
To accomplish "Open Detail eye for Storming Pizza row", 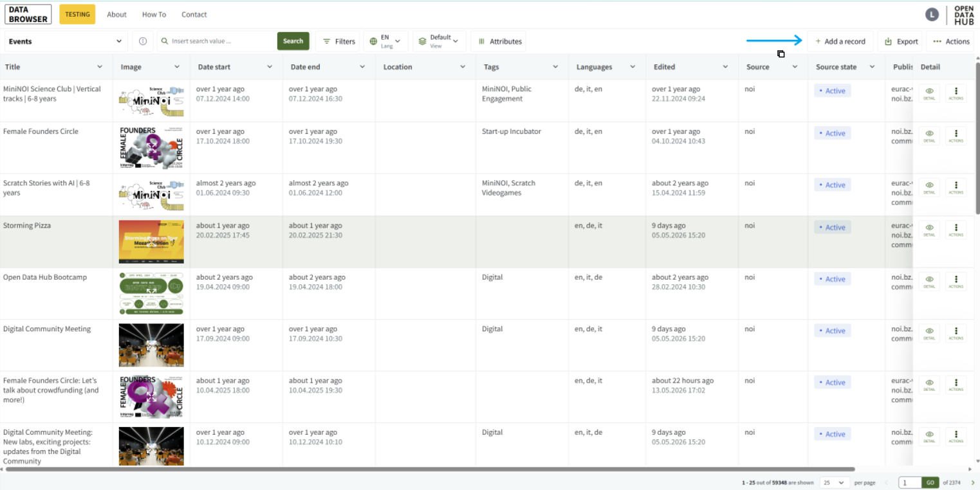I will tap(929, 230).
